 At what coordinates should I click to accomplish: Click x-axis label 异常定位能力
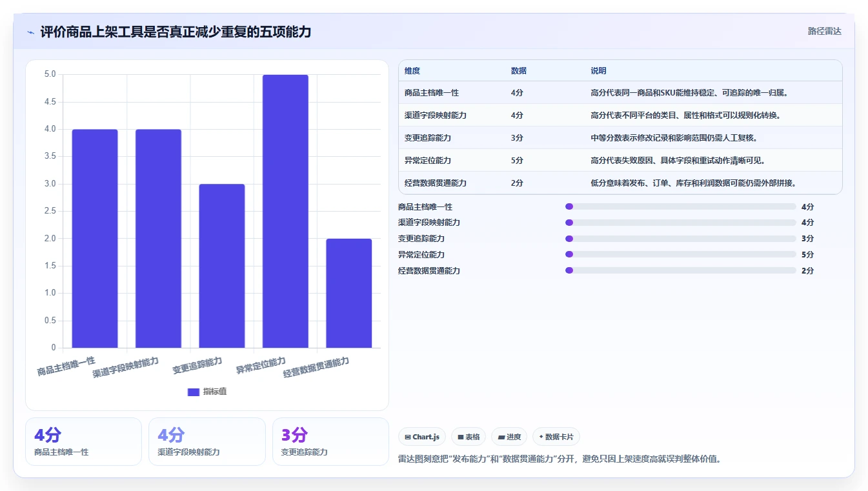point(261,366)
